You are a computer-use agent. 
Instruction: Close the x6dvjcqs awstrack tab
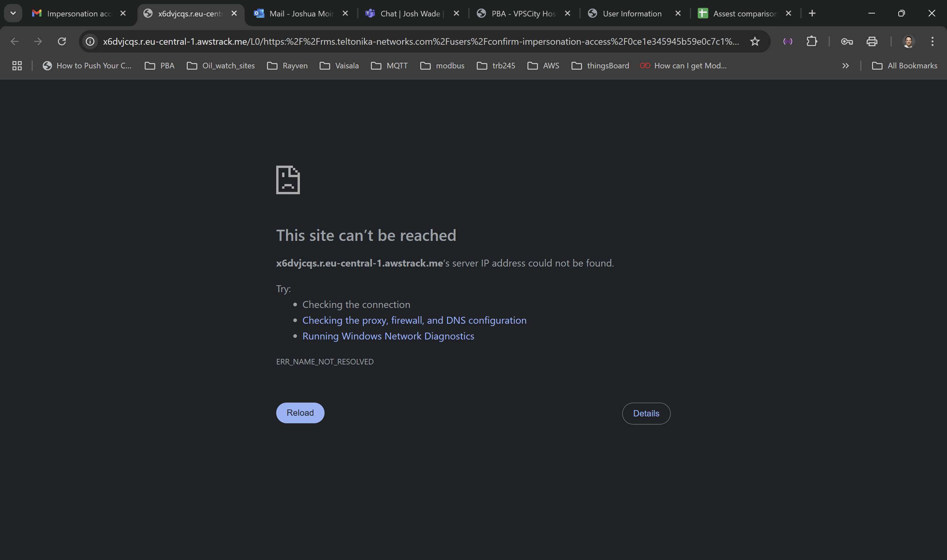pos(234,13)
